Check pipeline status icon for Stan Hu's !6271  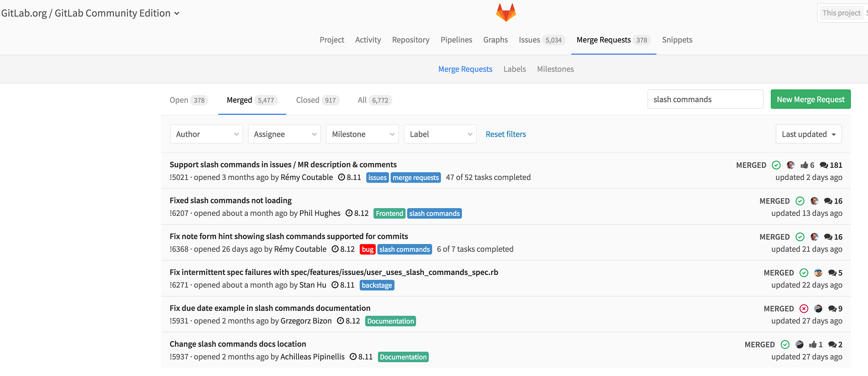[x=804, y=273]
